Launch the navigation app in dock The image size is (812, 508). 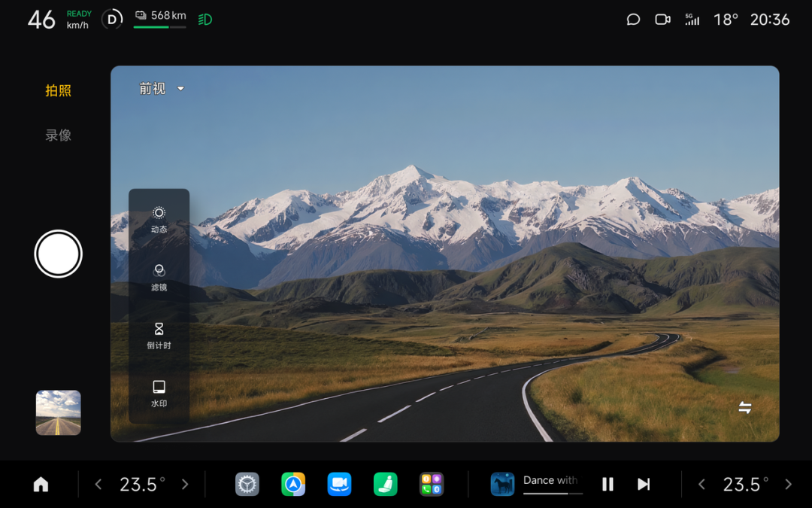pyautogui.click(x=293, y=484)
